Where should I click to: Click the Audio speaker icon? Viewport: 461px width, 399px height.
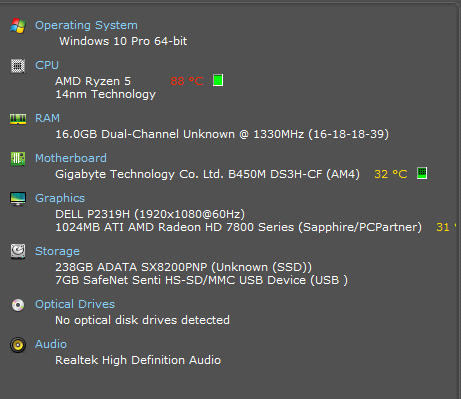(18, 345)
